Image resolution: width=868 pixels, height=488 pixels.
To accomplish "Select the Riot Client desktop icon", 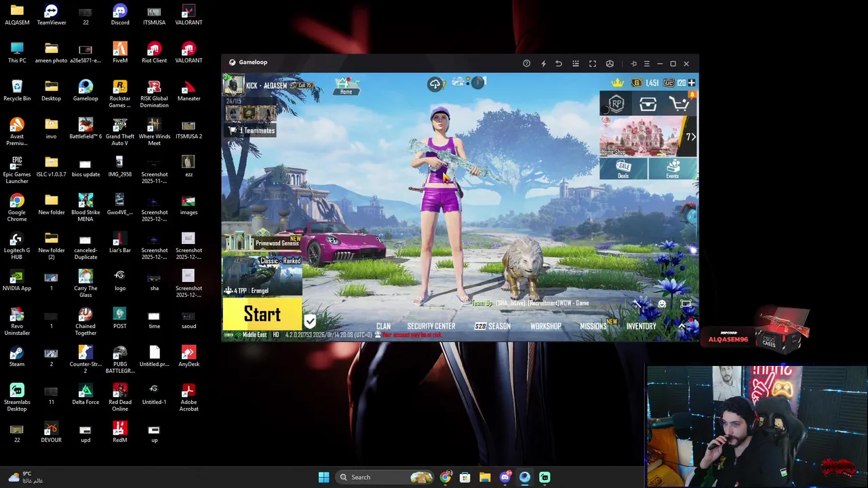I will point(154,53).
